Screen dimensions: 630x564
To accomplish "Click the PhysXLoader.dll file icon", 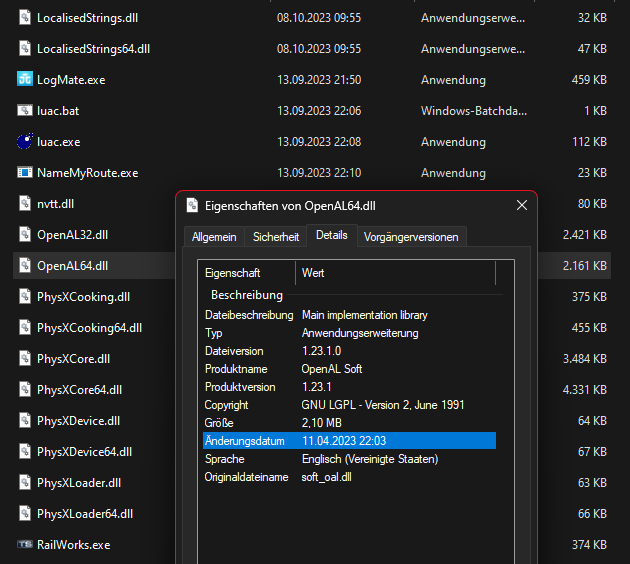I will [x=25, y=482].
